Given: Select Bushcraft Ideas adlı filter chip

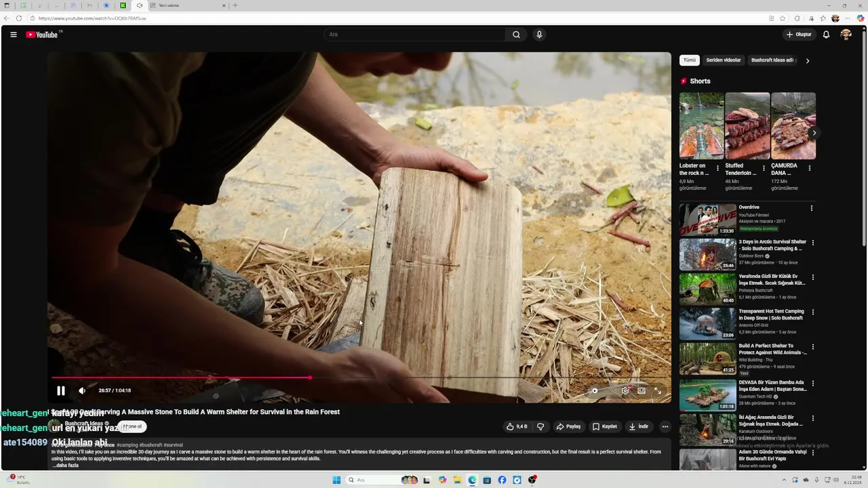Looking at the screenshot, I should 772,60.
